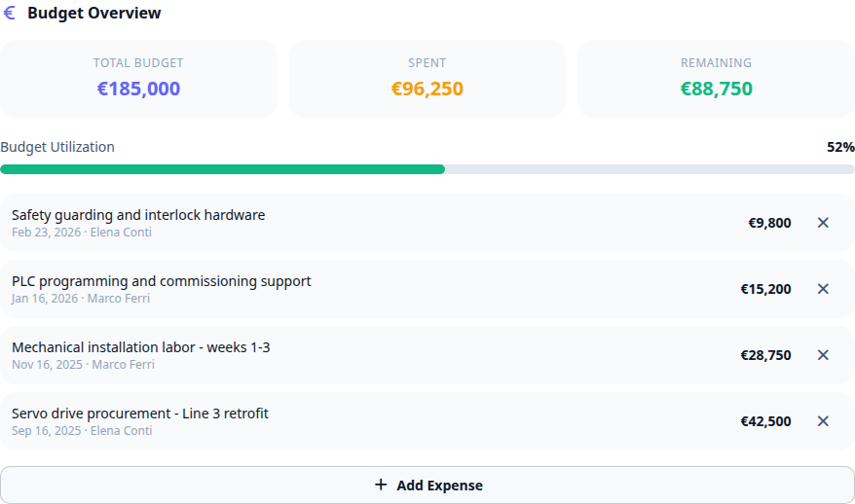Select the Total Budget card

point(138,79)
